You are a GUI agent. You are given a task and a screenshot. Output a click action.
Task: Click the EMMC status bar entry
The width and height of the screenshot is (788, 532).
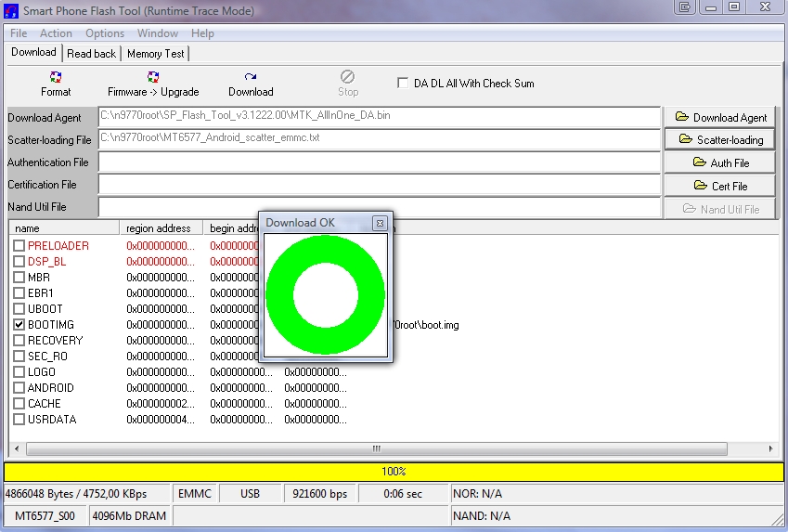click(195, 494)
